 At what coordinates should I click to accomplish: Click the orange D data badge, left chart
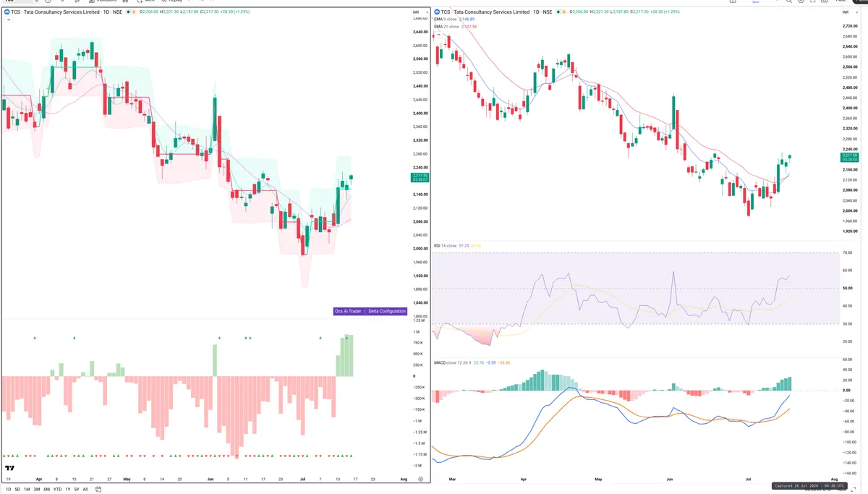click(x=134, y=12)
